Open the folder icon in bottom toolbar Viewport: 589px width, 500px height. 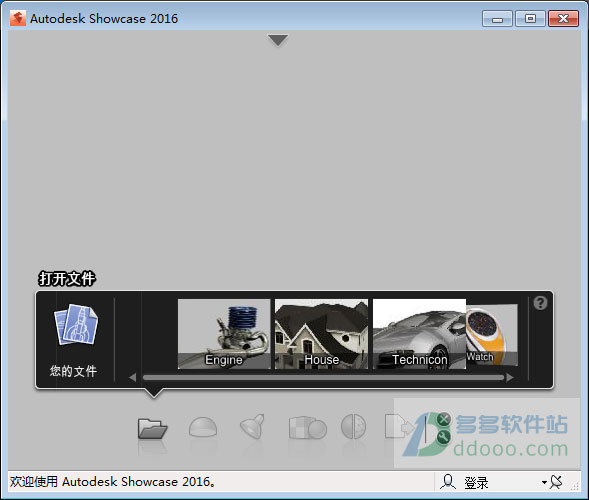(x=153, y=428)
